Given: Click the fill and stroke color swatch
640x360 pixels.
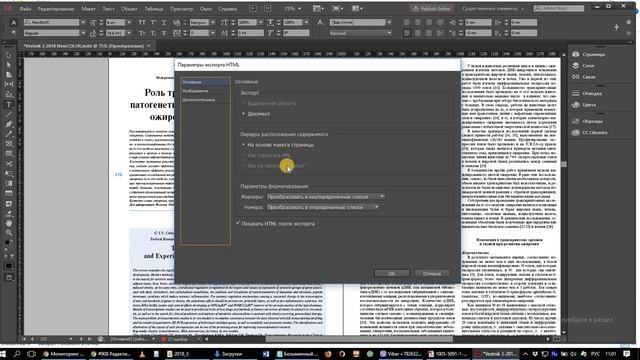Looking at the screenshot, I should tap(9, 243).
